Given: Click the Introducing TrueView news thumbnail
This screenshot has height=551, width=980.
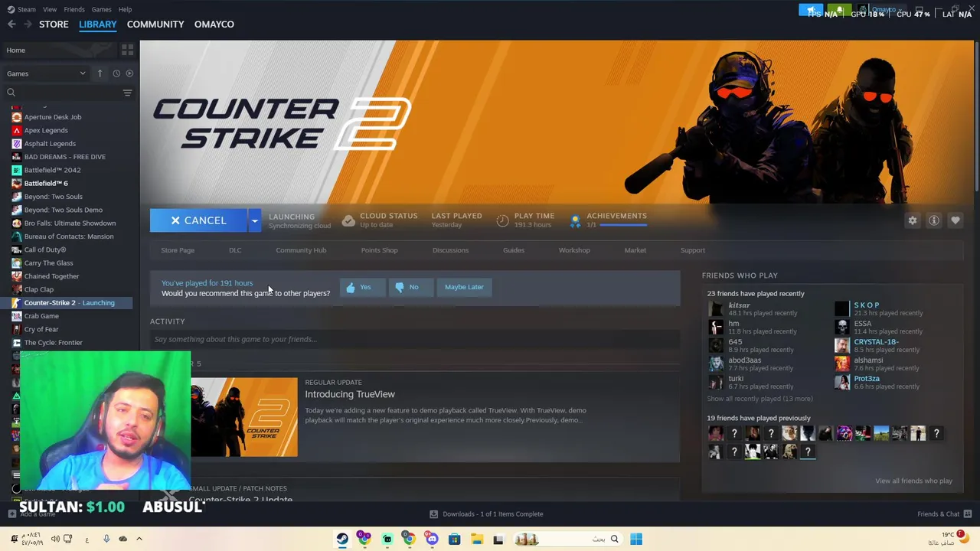Looking at the screenshot, I should (244, 417).
